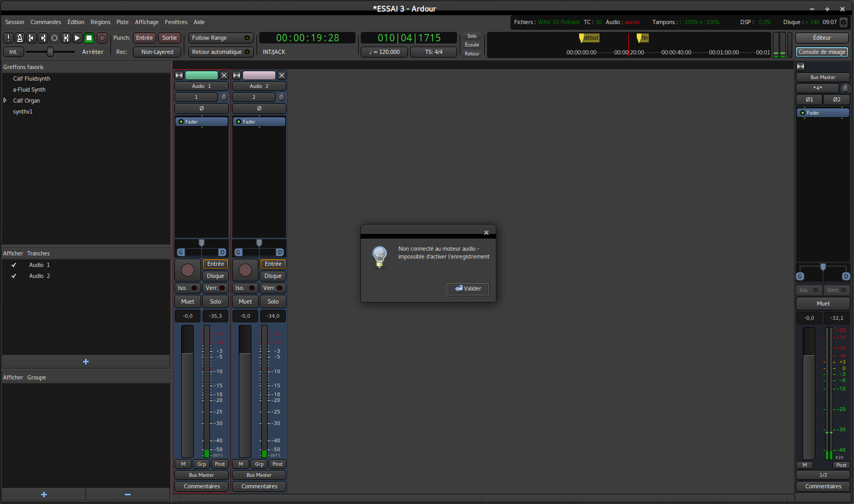Click the shuttle speed slider handle

(x=50, y=52)
